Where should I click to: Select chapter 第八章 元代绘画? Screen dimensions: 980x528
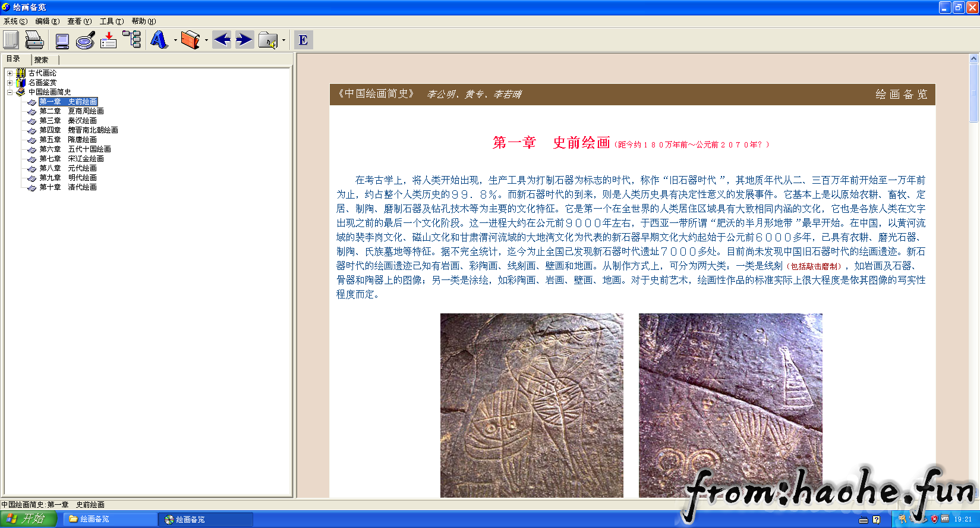point(68,168)
